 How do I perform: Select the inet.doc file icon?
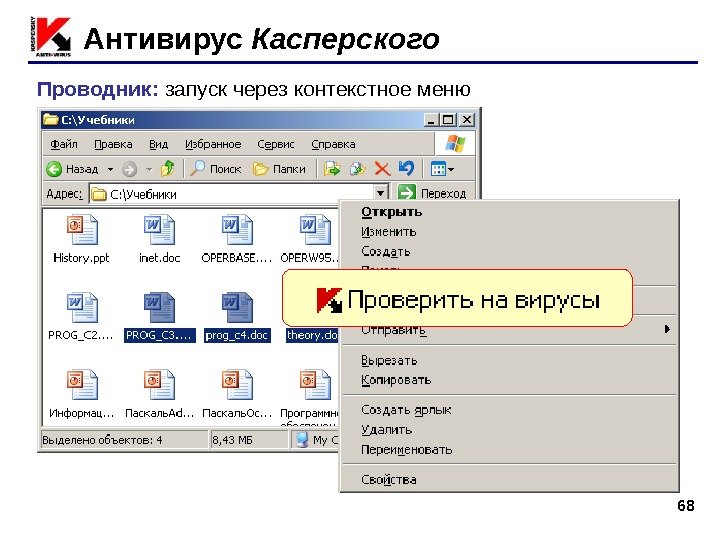click(x=159, y=230)
